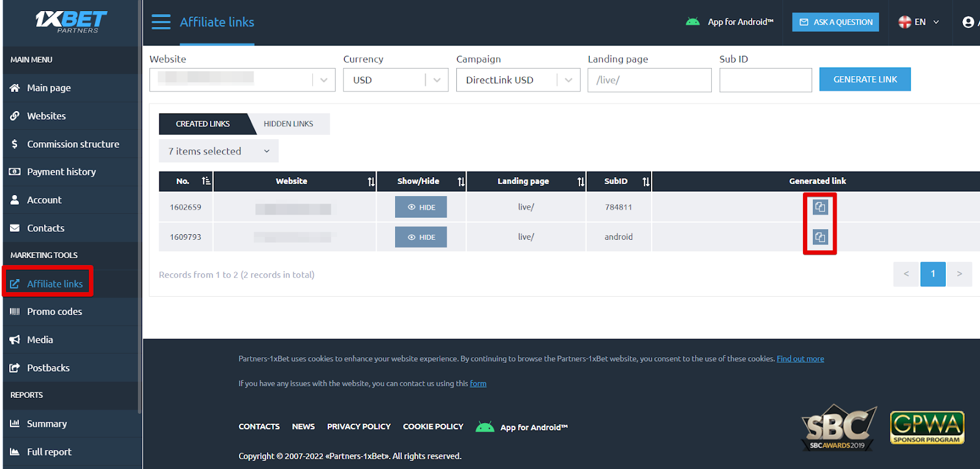The image size is (980, 469).
Task: Open the user profile icon
Action: (968, 22)
